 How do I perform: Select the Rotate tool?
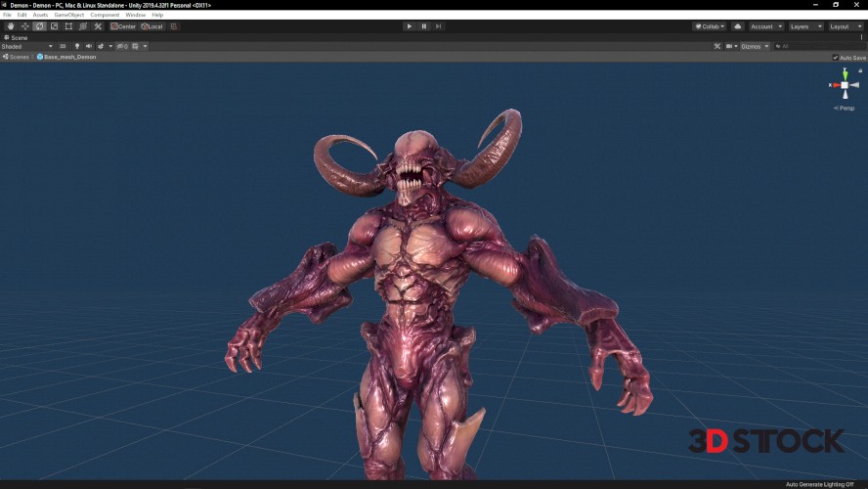click(x=39, y=26)
